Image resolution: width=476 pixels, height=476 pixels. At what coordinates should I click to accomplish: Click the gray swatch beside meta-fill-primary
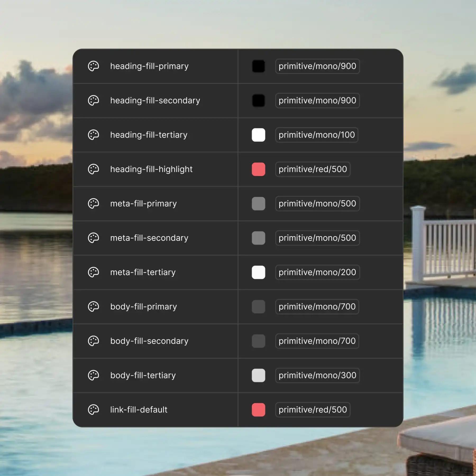point(258,204)
